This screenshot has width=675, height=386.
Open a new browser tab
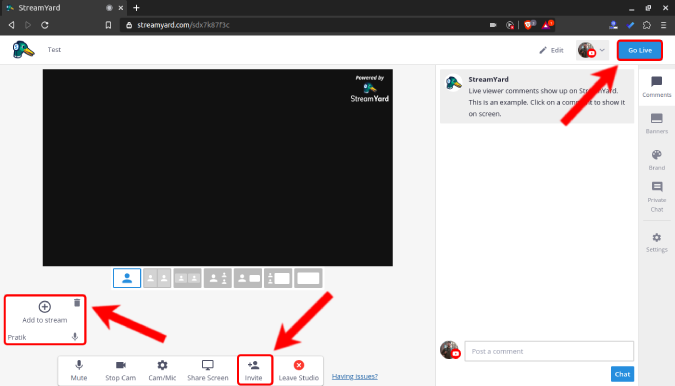pyautogui.click(x=136, y=8)
